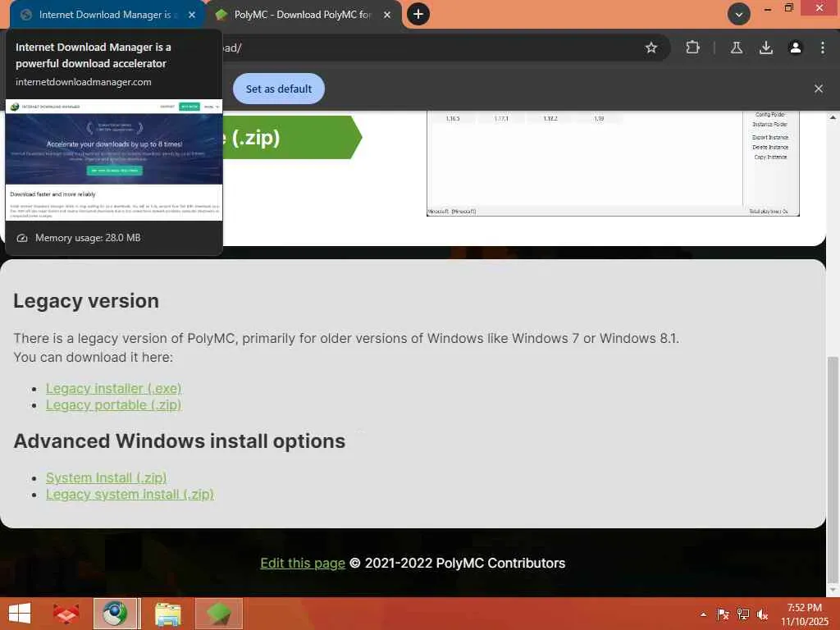Click the Memory usage: 28.0 MB text
Viewport: 840px width, 630px height.
[88, 238]
